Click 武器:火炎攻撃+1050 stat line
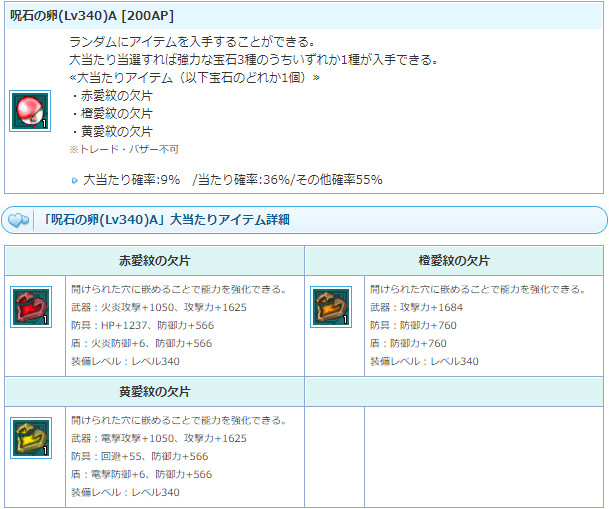 coord(159,307)
